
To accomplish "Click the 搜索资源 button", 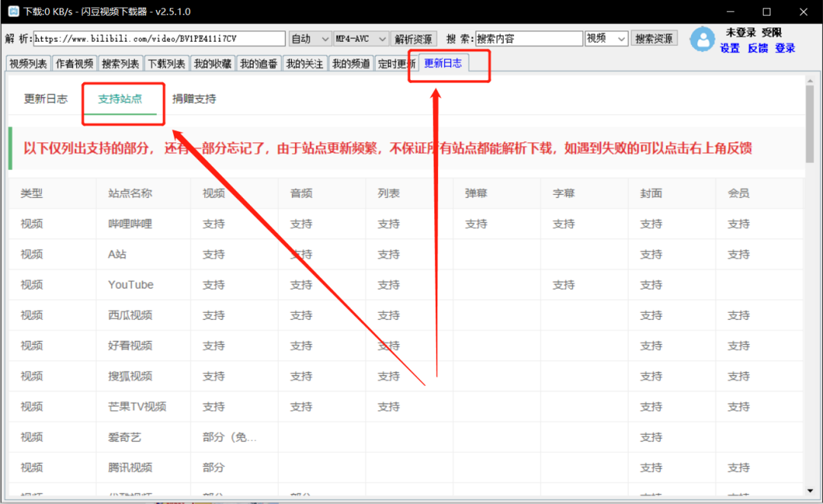I will point(654,38).
